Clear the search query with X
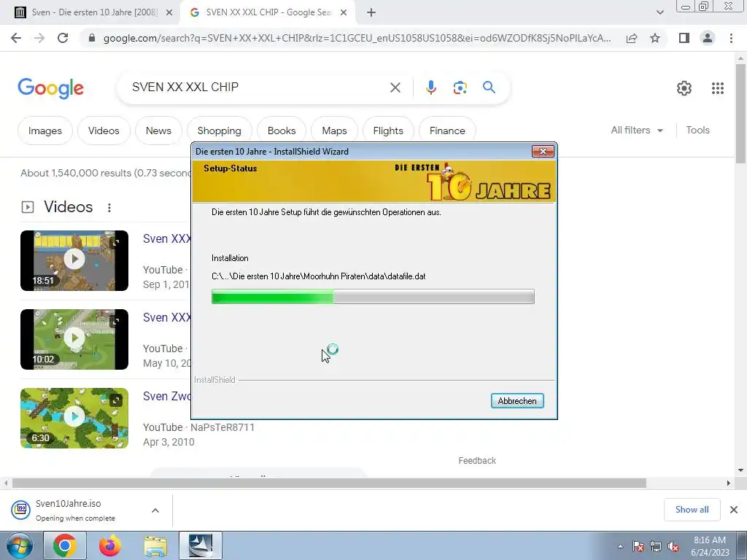 click(395, 87)
